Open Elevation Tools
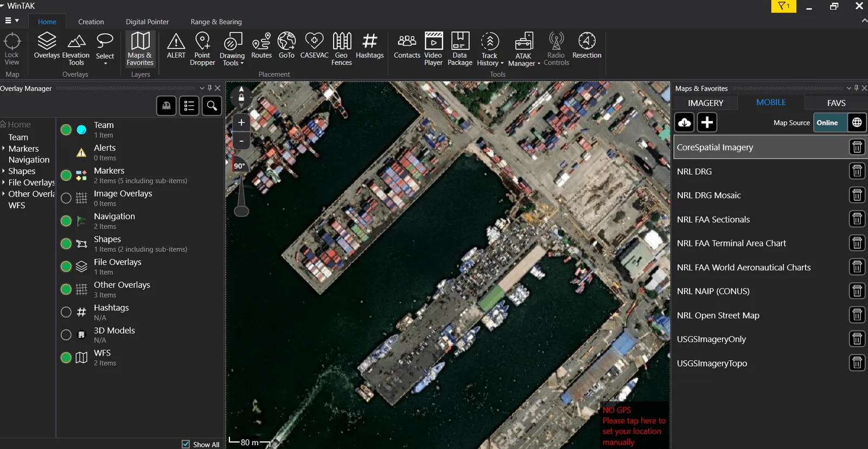Viewport: 868px width, 449px height. [76, 49]
